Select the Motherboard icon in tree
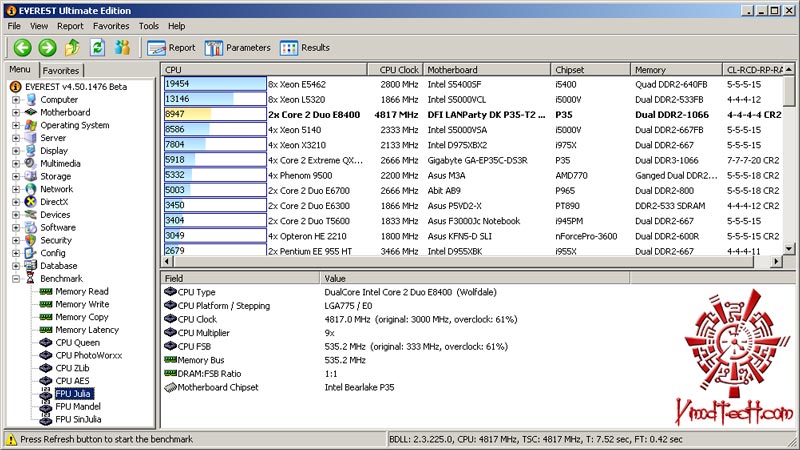 (31, 112)
